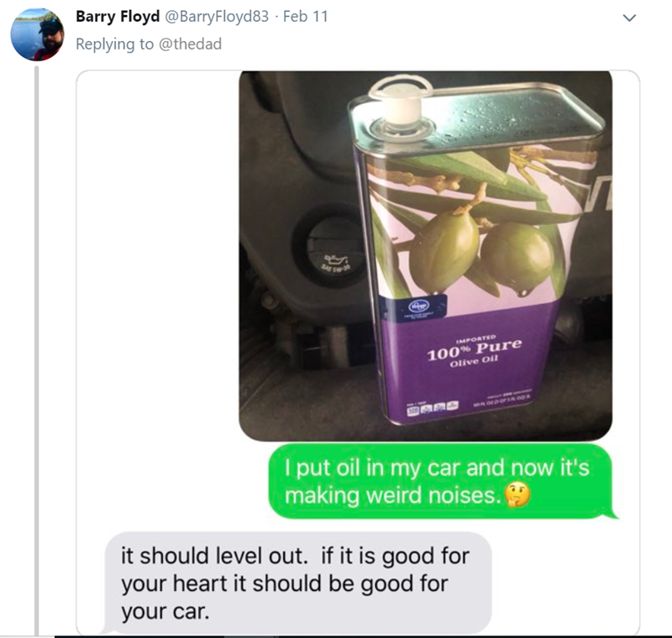Open Barry Floyd's profile avatar

tap(37, 35)
